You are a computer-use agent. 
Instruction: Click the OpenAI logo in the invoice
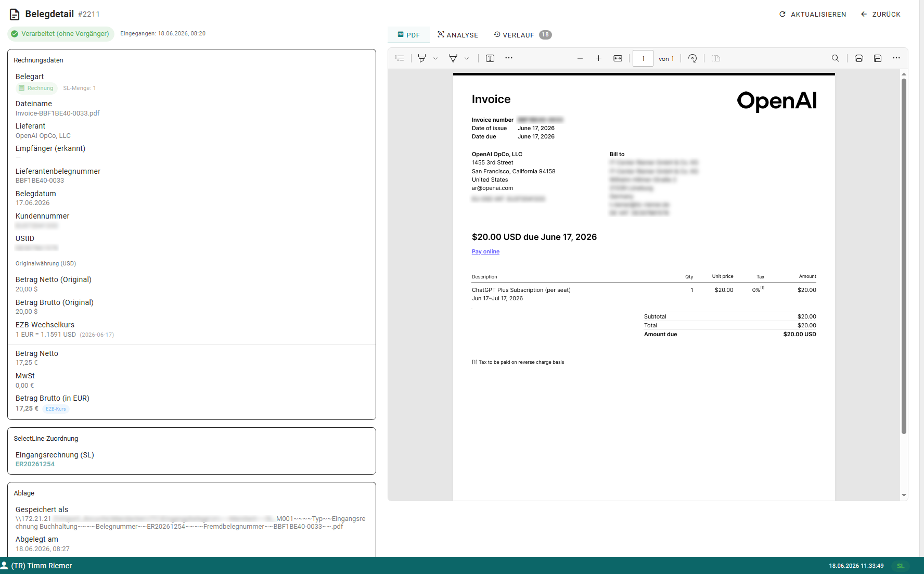click(776, 101)
